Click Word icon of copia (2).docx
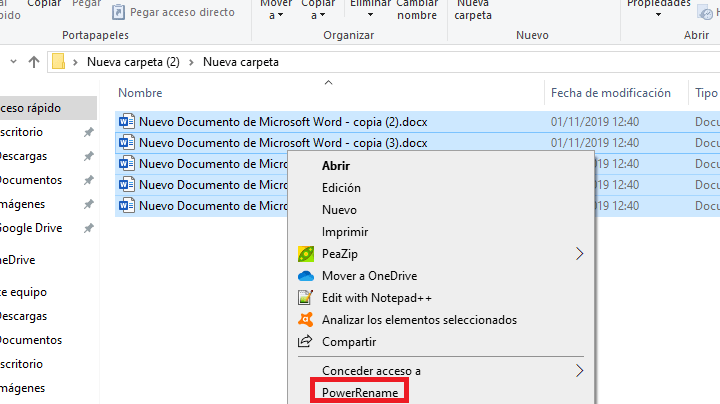The width and height of the screenshot is (720, 404). click(126, 122)
